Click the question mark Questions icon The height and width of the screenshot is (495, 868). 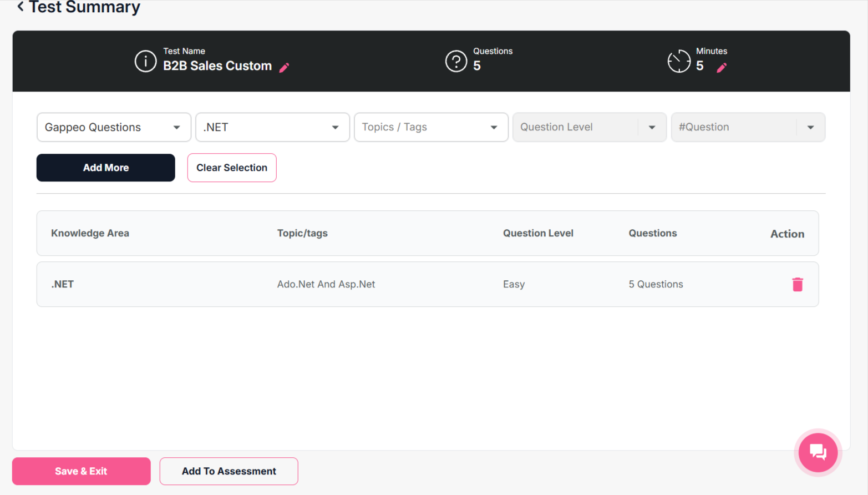point(456,61)
